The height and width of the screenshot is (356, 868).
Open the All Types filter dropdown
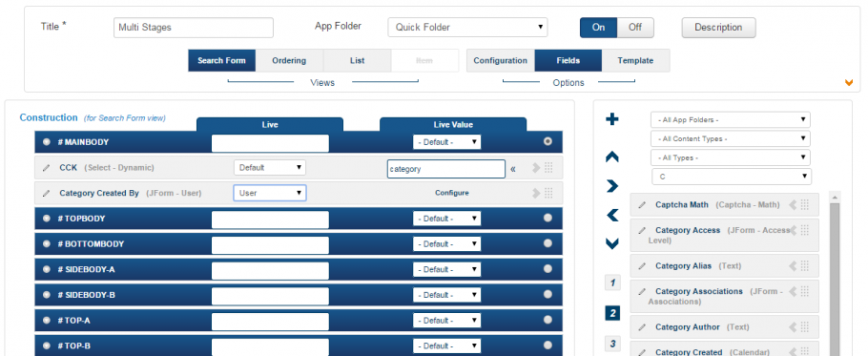tap(731, 157)
